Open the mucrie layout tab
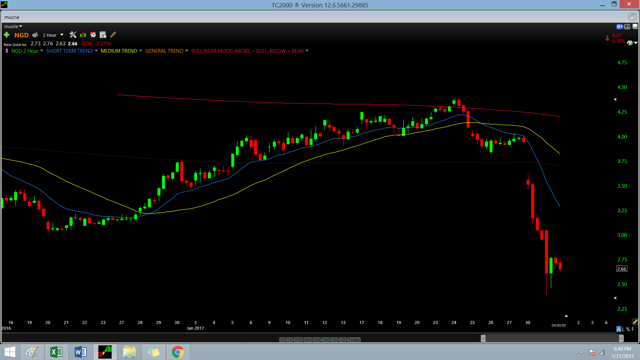Viewport: 640px width, 360px height. (x=12, y=17)
